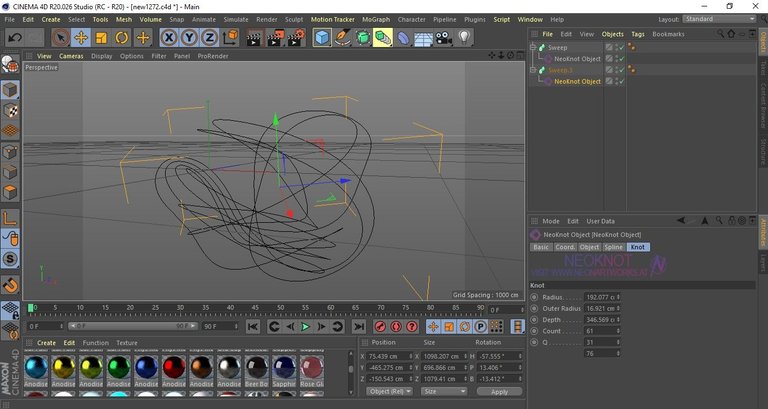
Task: Open material manager Create menu
Action: click(x=47, y=343)
